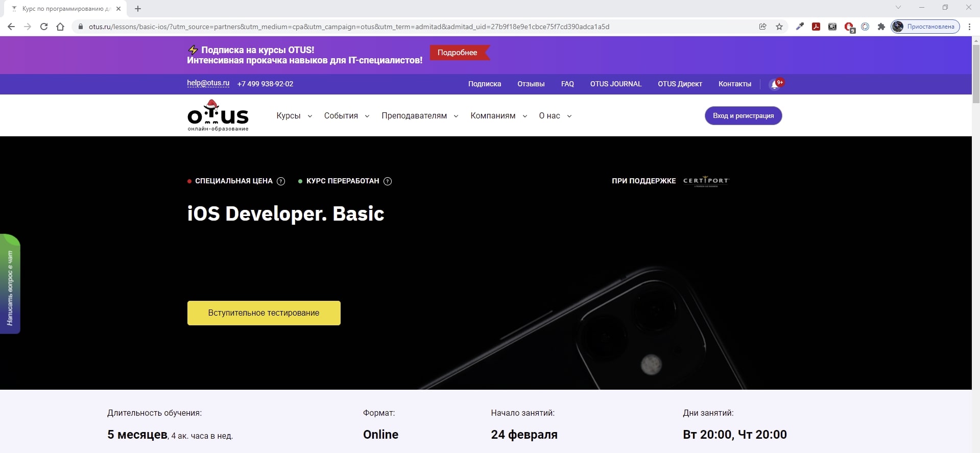Open the FAQ menu link
The width and height of the screenshot is (980, 453).
567,84
